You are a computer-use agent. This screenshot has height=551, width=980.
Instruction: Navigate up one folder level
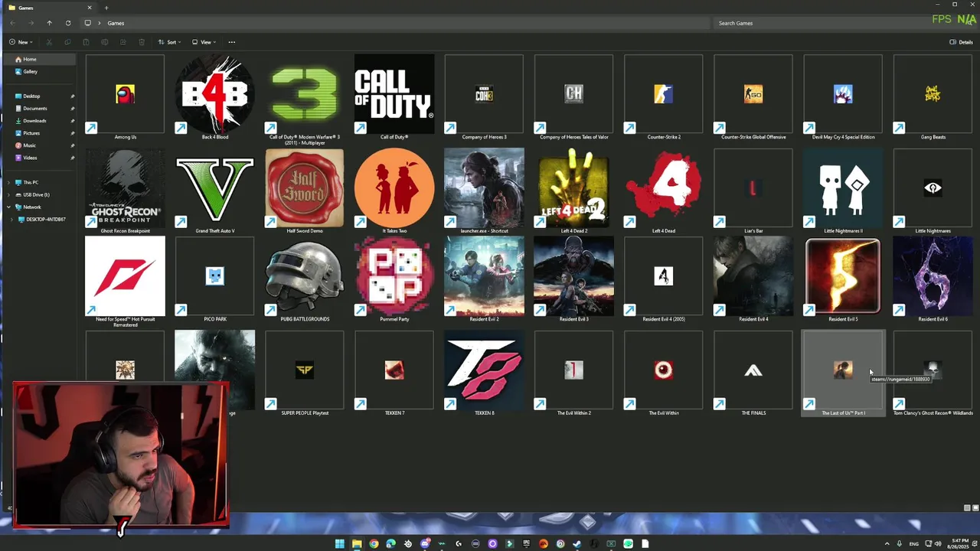coord(49,23)
